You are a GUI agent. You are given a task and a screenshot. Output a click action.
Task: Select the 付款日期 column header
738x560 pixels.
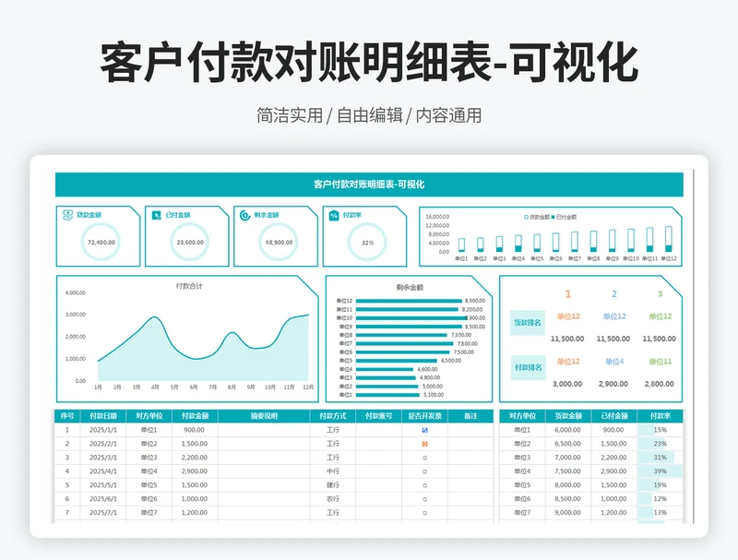tap(103, 416)
